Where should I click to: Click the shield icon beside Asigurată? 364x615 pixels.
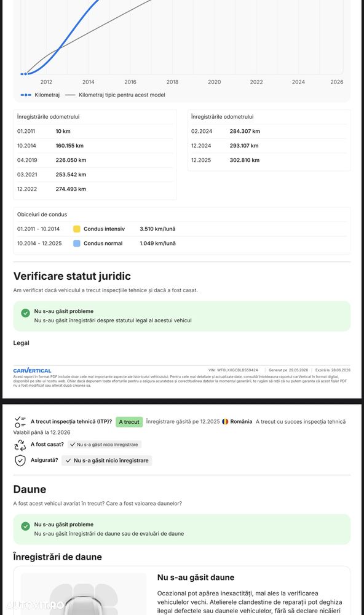tap(20, 461)
